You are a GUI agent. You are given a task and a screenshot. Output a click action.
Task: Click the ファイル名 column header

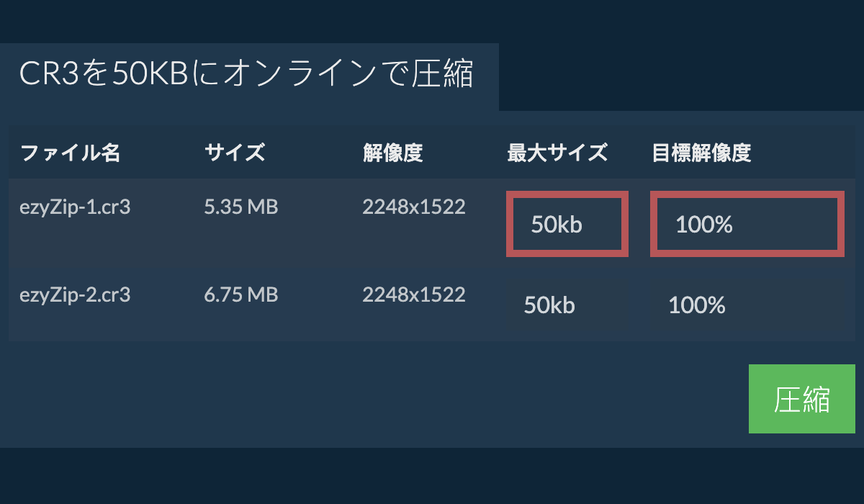pyautogui.click(x=70, y=153)
